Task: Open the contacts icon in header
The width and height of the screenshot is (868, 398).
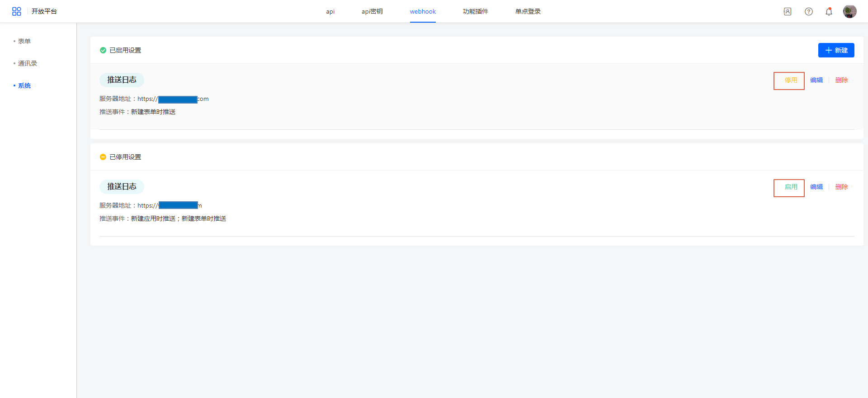Action: point(787,12)
